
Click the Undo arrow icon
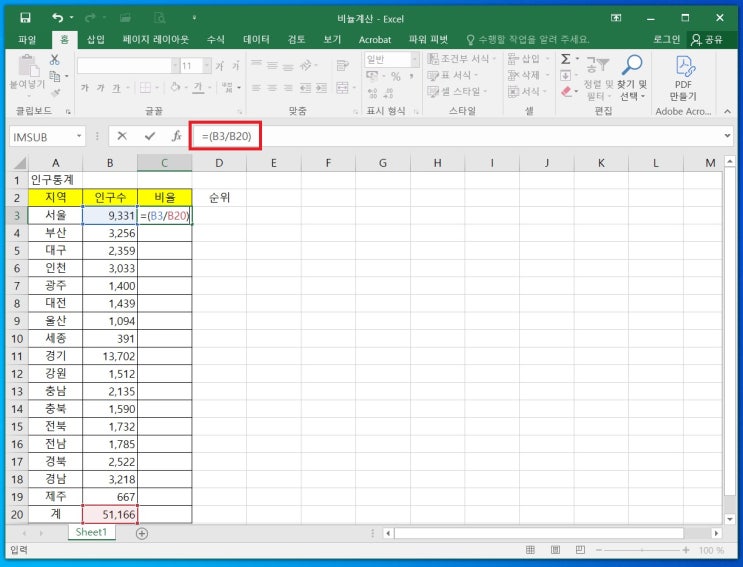57,18
